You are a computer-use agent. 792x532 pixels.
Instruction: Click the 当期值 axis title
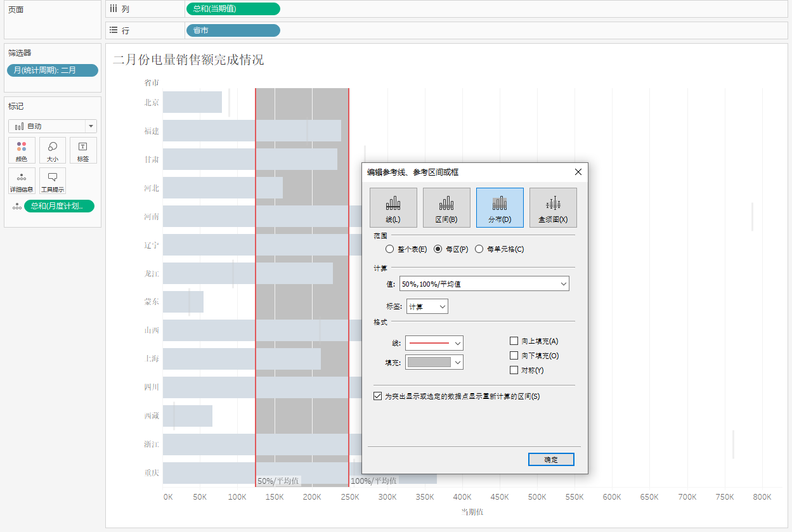click(472, 512)
